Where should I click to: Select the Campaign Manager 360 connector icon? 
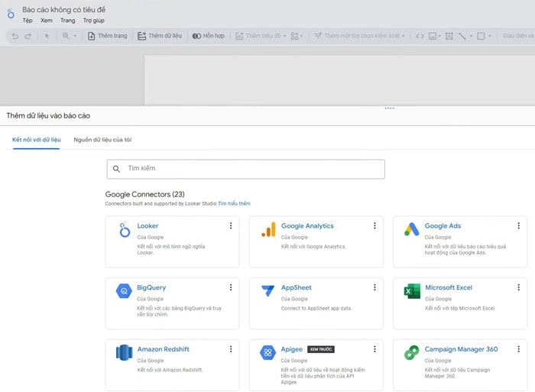point(411,353)
